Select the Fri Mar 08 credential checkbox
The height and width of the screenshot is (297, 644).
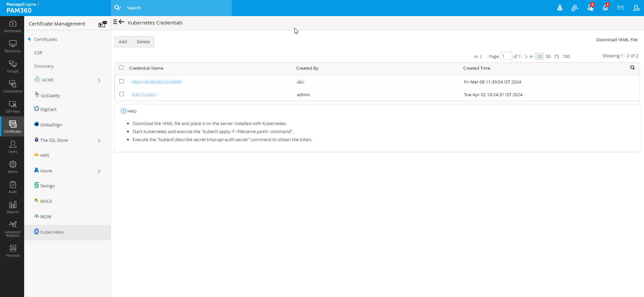tap(121, 81)
